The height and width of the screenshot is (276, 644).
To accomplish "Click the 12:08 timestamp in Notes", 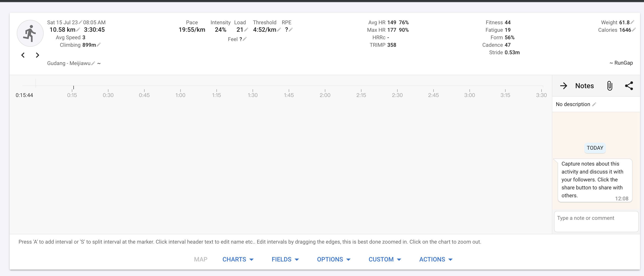I will click(x=622, y=198).
